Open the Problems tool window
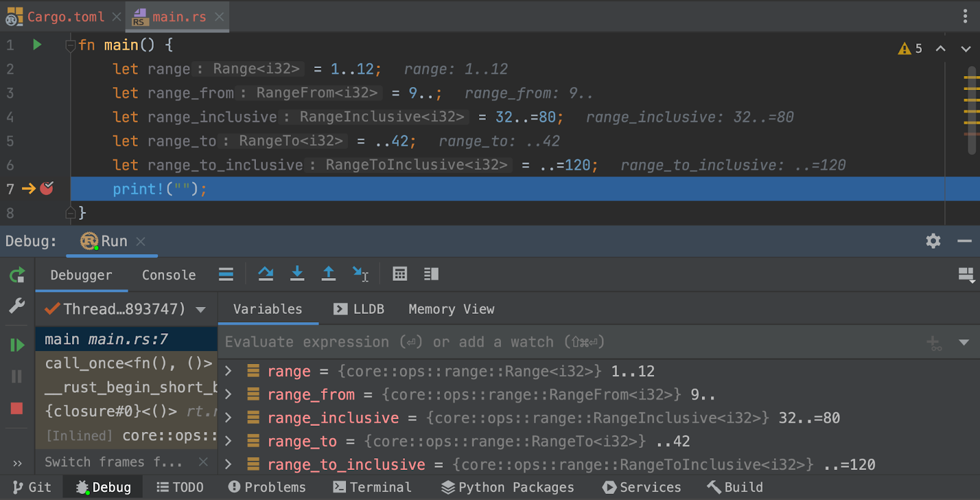980x500 pixels. pyautogui.click(x=267, y=487)
